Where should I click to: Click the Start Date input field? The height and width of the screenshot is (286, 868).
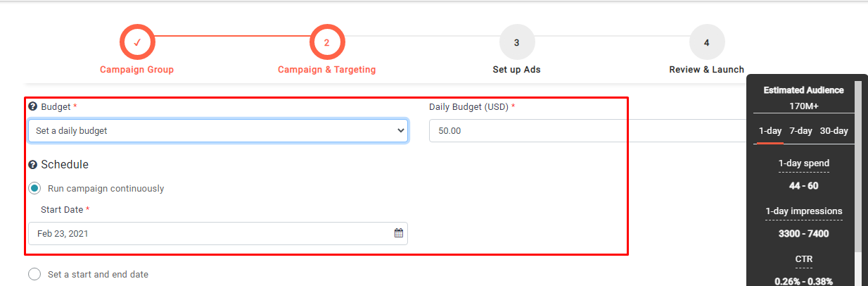211,233
